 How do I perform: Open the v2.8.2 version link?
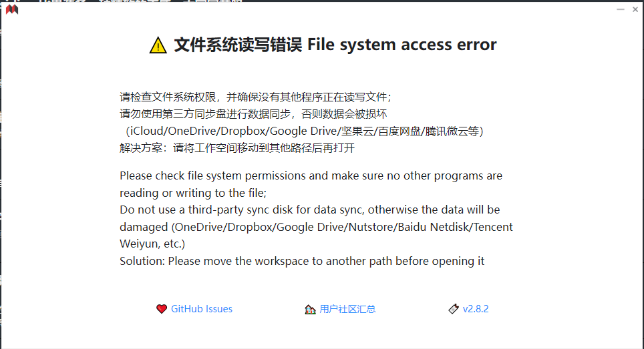tap(476, 309)
